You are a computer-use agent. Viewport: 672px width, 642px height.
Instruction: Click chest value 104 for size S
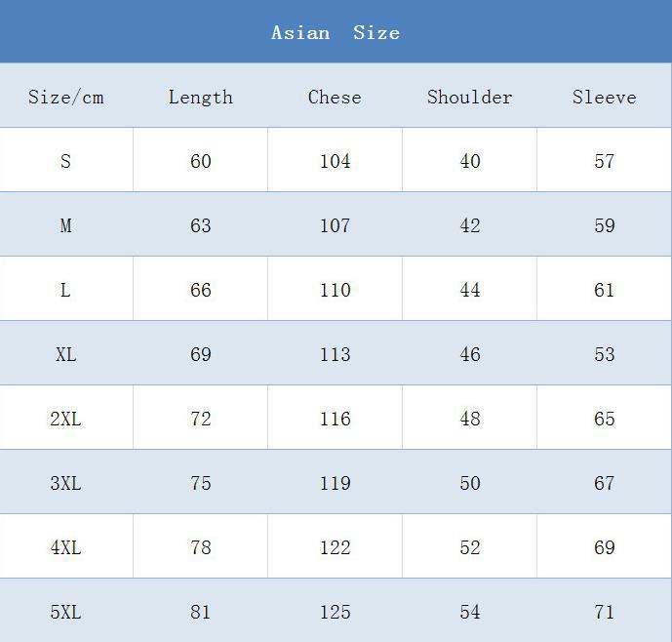point(335,161)
